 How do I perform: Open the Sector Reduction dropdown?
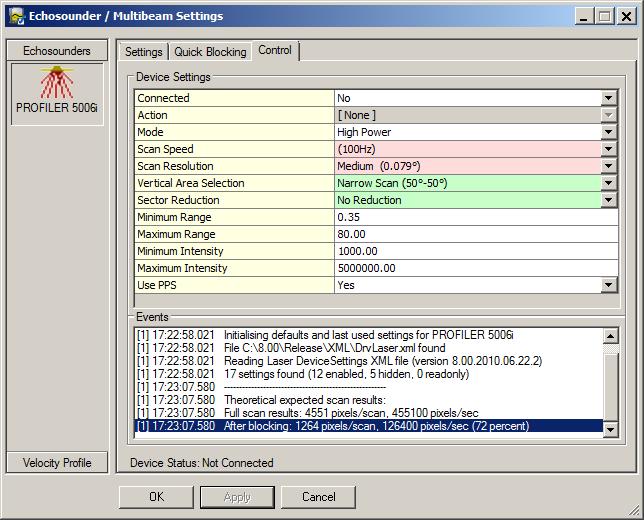608,200
